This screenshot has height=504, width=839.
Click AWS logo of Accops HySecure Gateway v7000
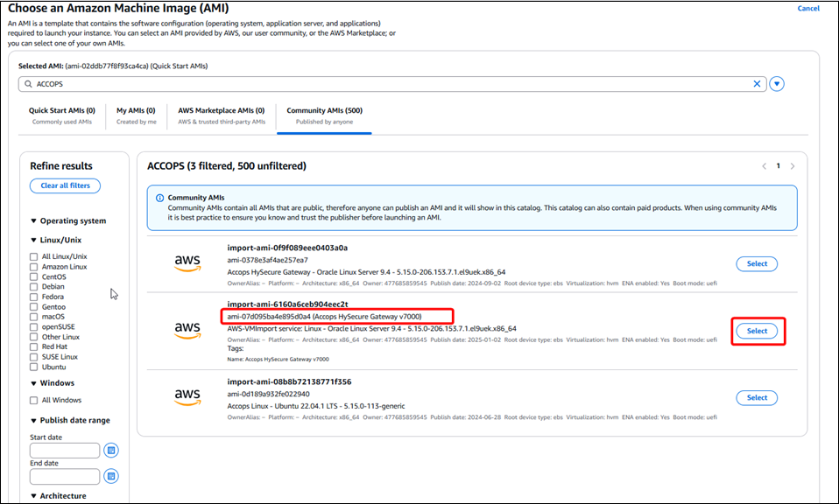pyautogui.click(x=187, y=330)
